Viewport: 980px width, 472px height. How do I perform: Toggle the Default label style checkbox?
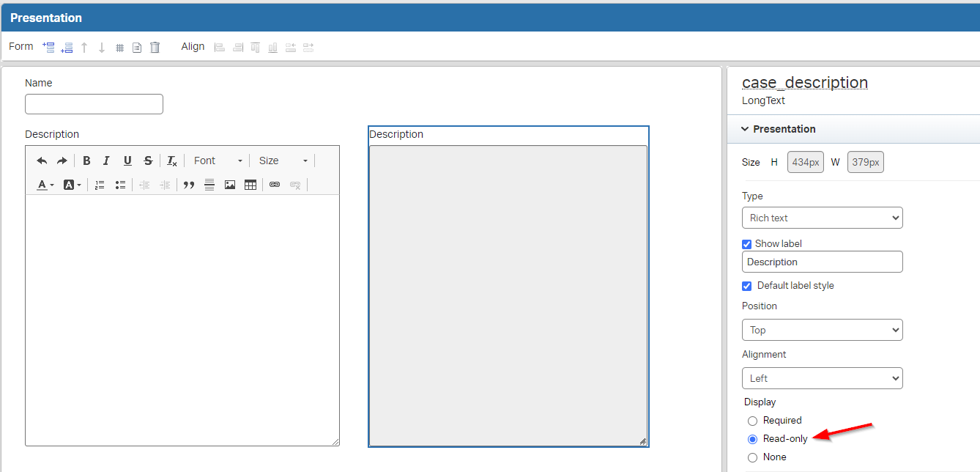(x=747, y=286)
